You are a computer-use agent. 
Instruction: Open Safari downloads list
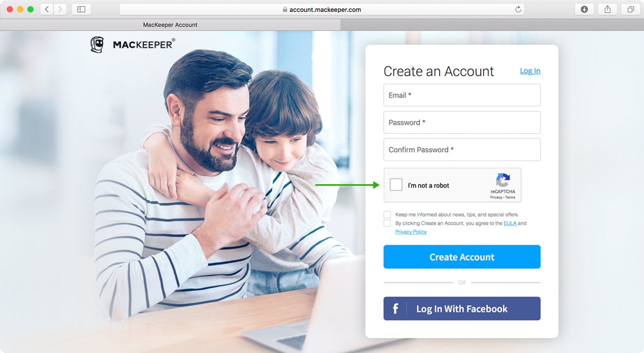click(x=584, y=9)
